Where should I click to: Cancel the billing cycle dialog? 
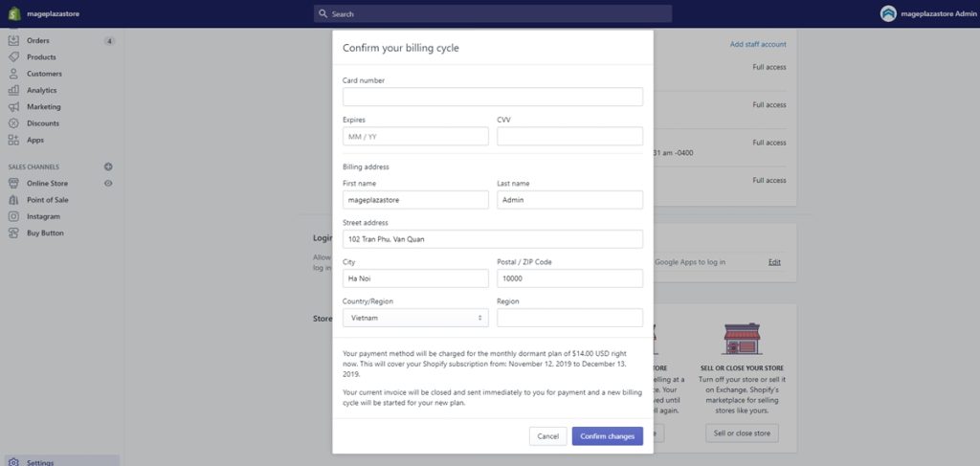547,436
